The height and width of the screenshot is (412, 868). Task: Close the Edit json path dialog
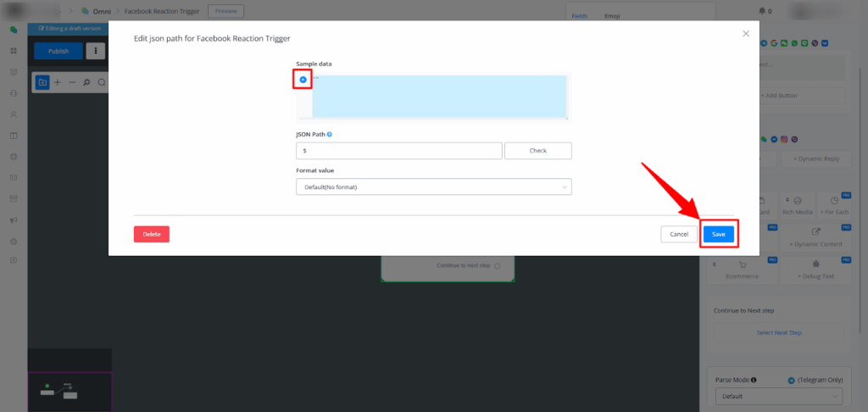(746, 33)
